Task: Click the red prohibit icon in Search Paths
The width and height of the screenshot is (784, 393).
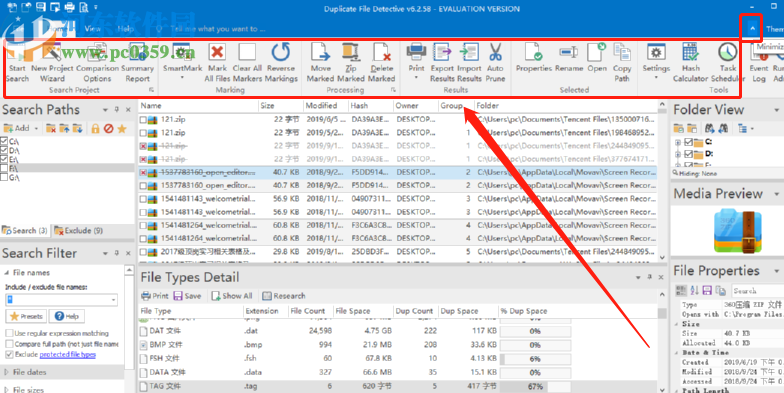Action: coord(108,128)
